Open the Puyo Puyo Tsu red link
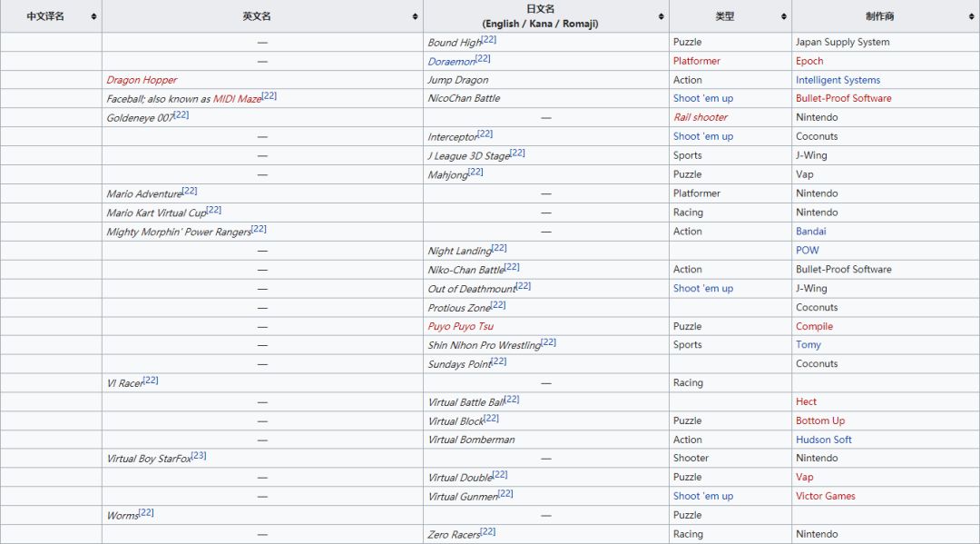 pyautogui.click(x=461, y=326)
